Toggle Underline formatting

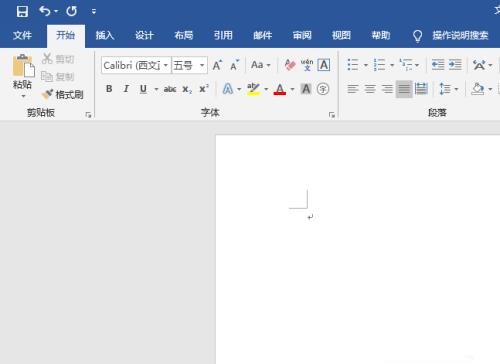143,89
